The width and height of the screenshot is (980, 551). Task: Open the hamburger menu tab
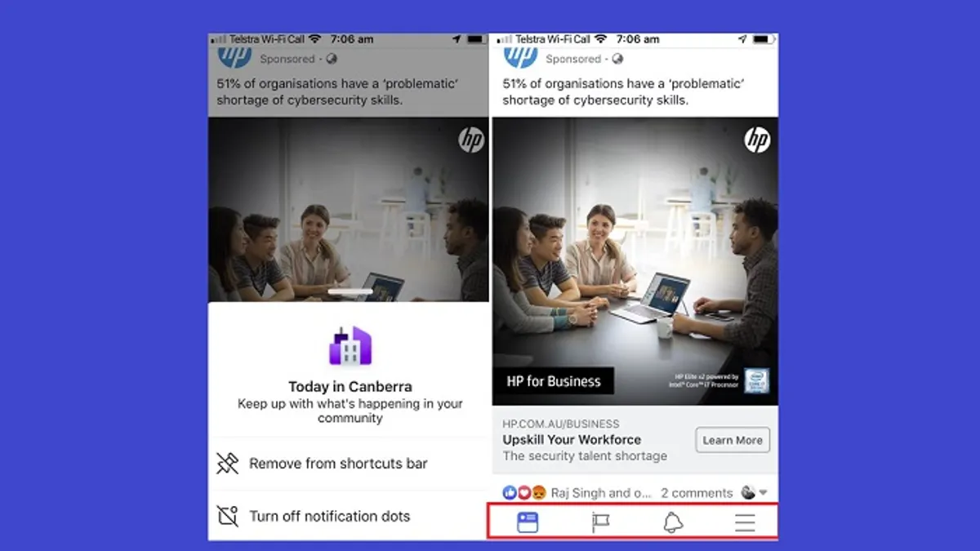(x=745, y=522)
